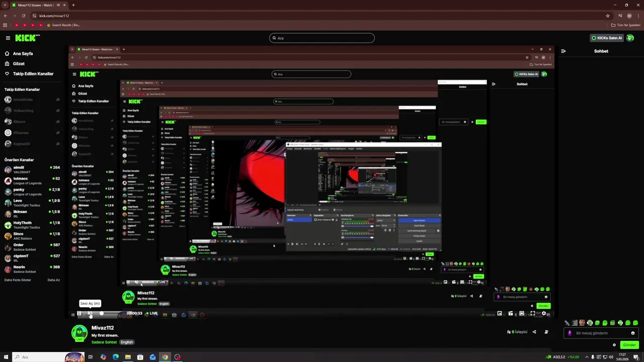The image size is (644, 362).
Task: Click the home icon next to Ana Sayfa
Action: pos(7,53)
